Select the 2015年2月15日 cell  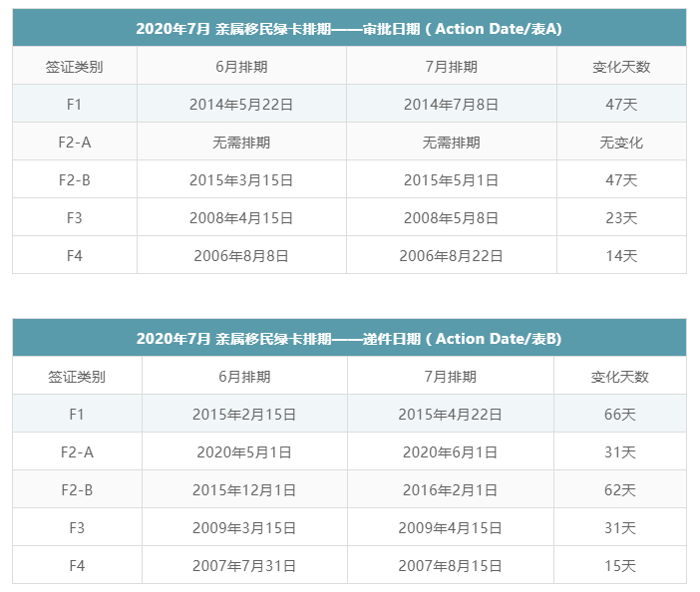[244, 414]
